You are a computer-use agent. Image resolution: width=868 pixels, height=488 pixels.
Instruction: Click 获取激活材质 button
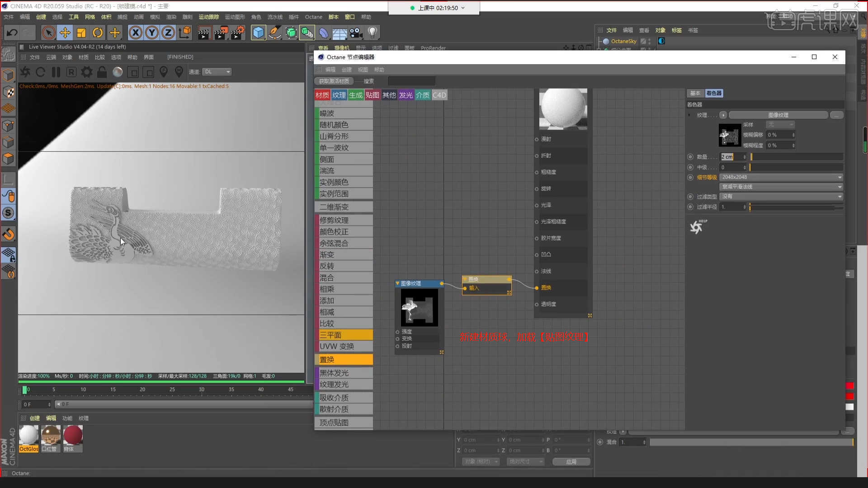point(334,81)
